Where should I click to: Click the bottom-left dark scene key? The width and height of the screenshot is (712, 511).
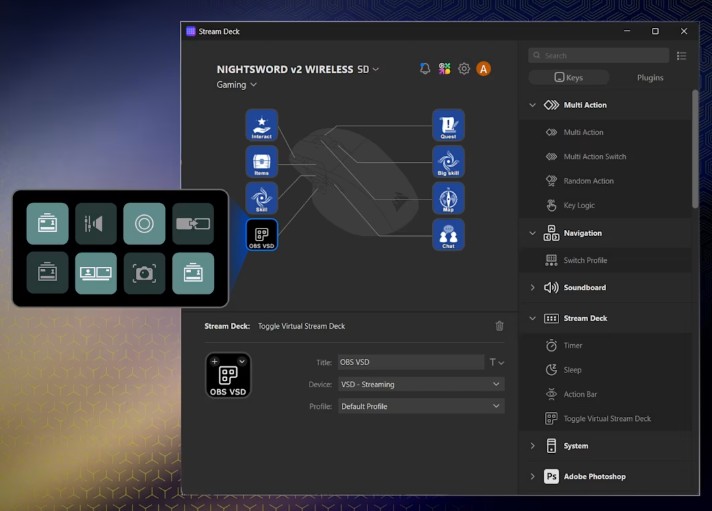[47, 273]
